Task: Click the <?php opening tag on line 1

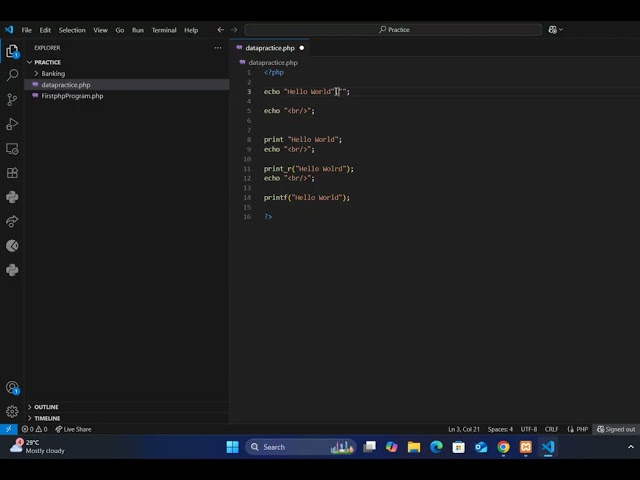Action: [273, 72]
